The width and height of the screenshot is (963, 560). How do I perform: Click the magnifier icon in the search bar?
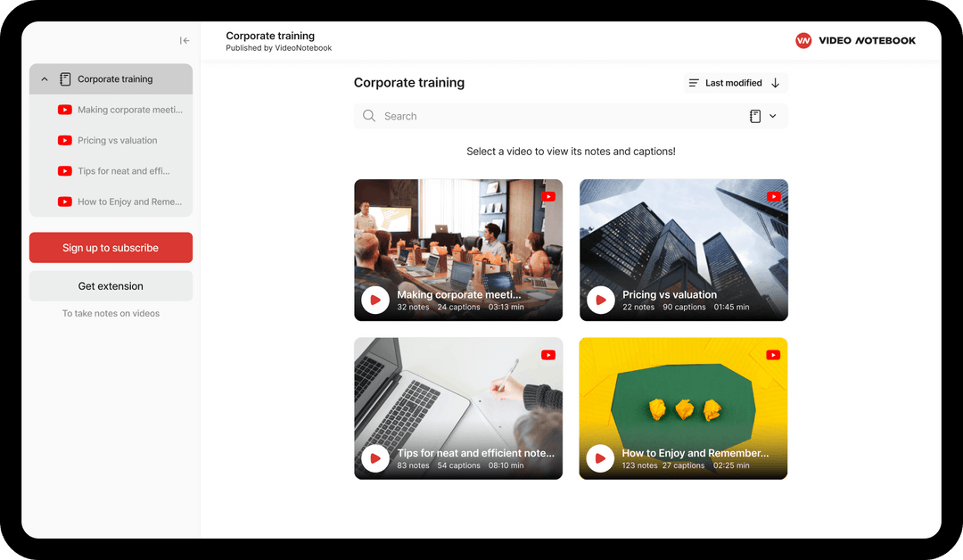pyautogui.click(x=368, y=116)
